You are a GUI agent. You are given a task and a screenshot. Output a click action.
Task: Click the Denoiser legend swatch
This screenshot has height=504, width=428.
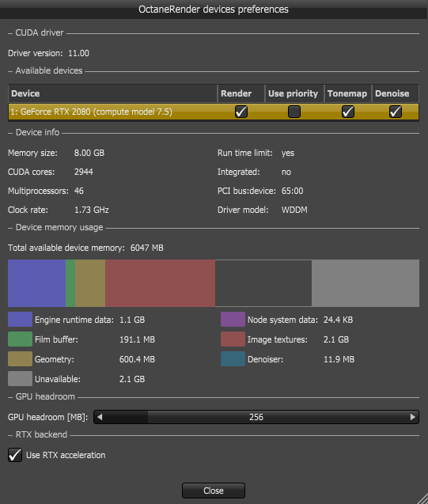[233, 359]
